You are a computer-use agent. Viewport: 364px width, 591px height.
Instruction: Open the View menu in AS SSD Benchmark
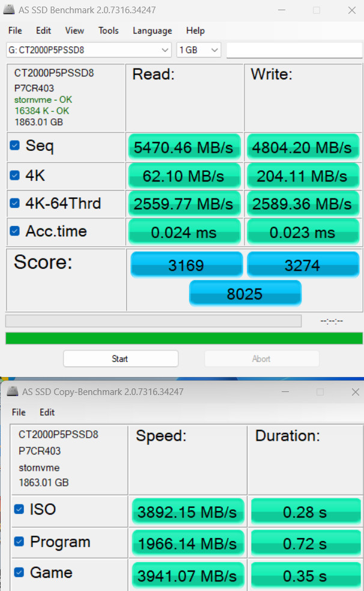point(74,31)
